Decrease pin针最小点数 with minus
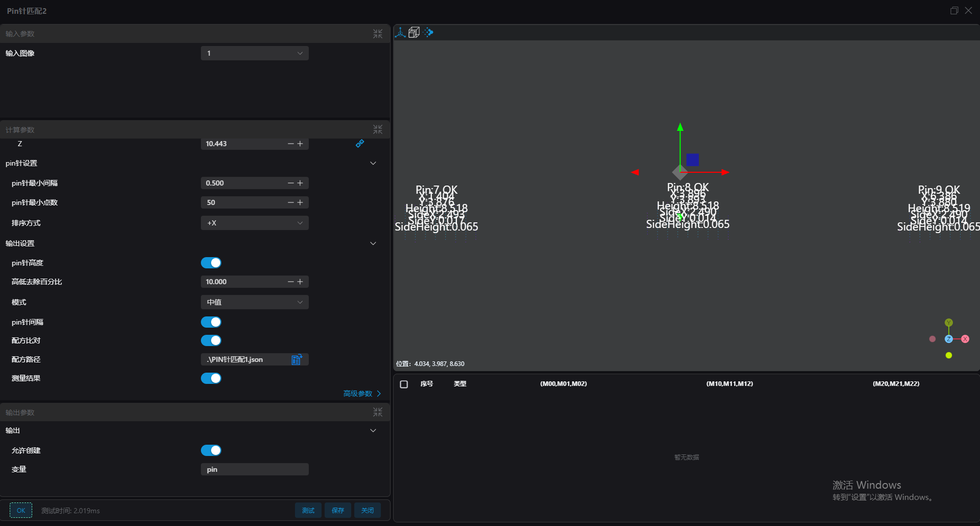Image resolution: width=980 pixels, height=526 pixels. 290,202
